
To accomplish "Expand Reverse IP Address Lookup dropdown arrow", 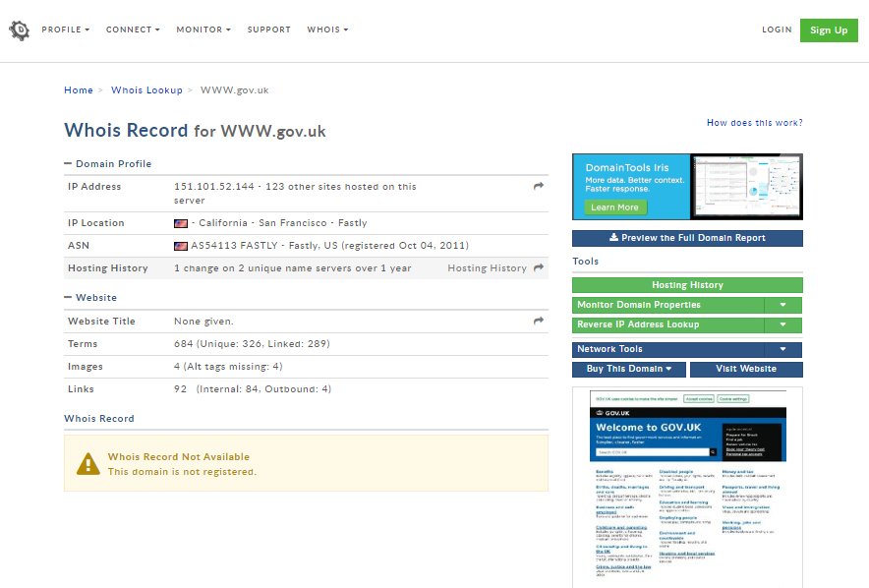I will (x=782, y=324).
